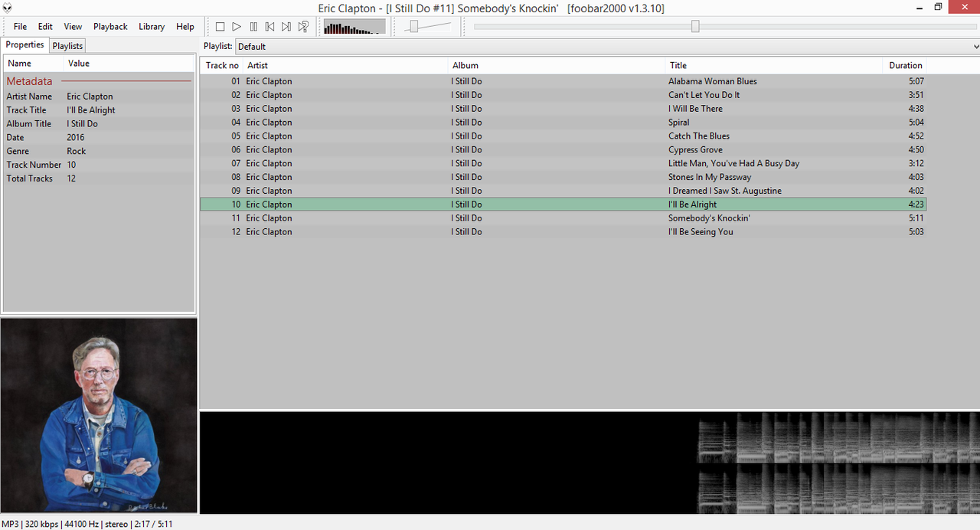The width and height of the screenshot is (980, 530).
Task: Pause playback with the Pause button
Action: click(253, 27)
